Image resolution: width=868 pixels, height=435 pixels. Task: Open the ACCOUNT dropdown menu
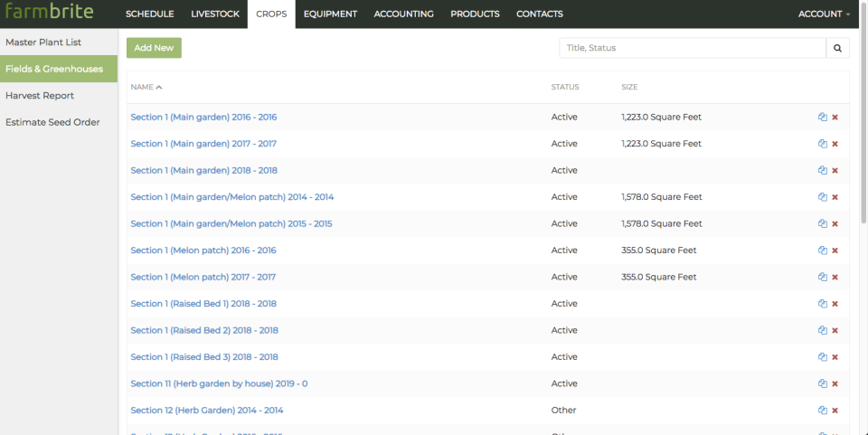click(824, 14)
